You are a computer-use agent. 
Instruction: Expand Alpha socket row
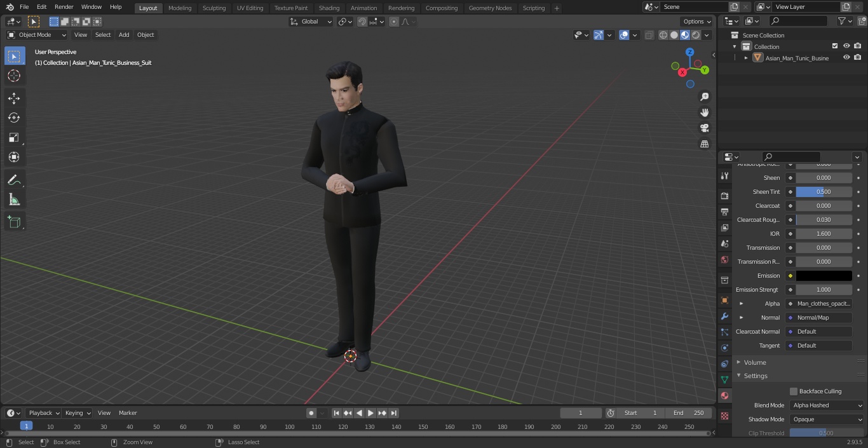click(x=742, y=304)
